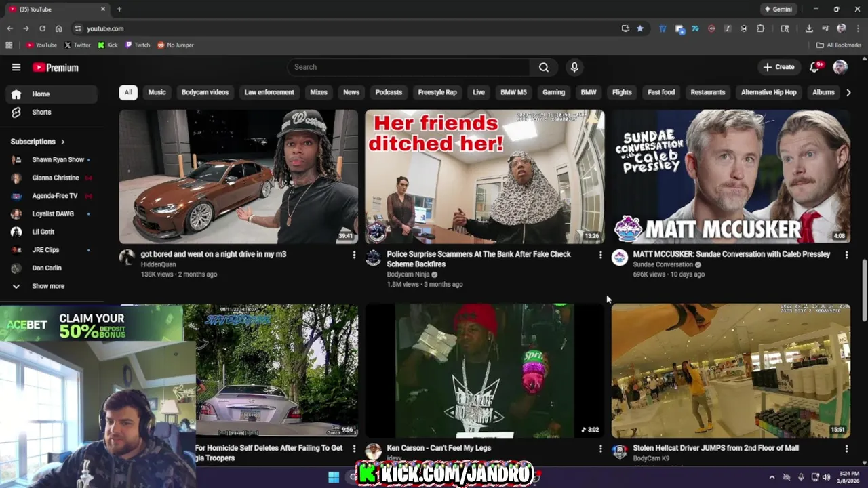Select the Fast food chip
Image resolution: width=868 pixels, height=488 pixels.
[x=661, y=92]
